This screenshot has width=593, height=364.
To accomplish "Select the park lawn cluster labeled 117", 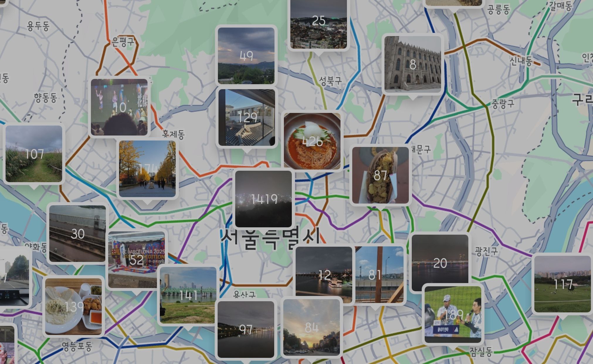I will click(562, 284).
